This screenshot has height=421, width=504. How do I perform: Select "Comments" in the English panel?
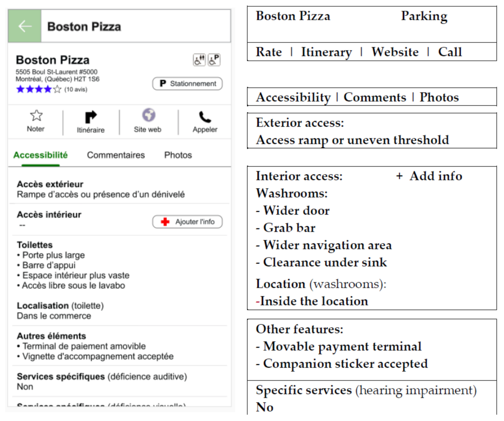pyautogui.click(x=375, y=97)
